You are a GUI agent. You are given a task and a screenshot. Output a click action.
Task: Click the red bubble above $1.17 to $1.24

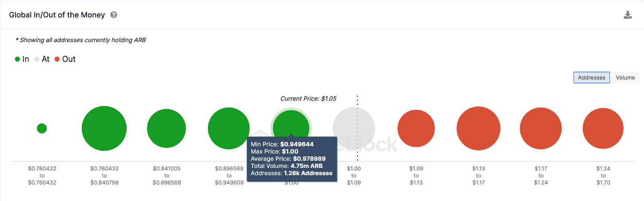click(541, 128)
